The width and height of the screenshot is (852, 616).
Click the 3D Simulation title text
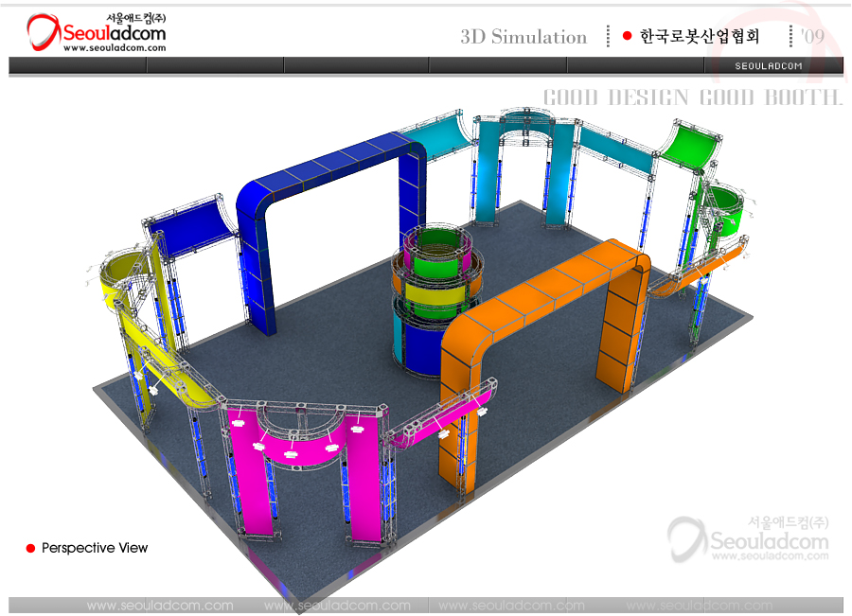pyautogui.click(x=524, y=37)
